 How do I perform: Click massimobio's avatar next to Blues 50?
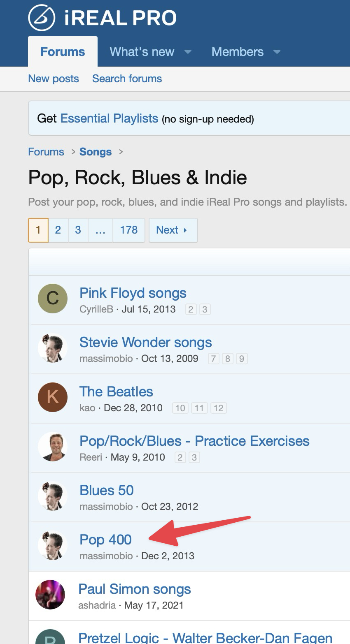point(53,496)
